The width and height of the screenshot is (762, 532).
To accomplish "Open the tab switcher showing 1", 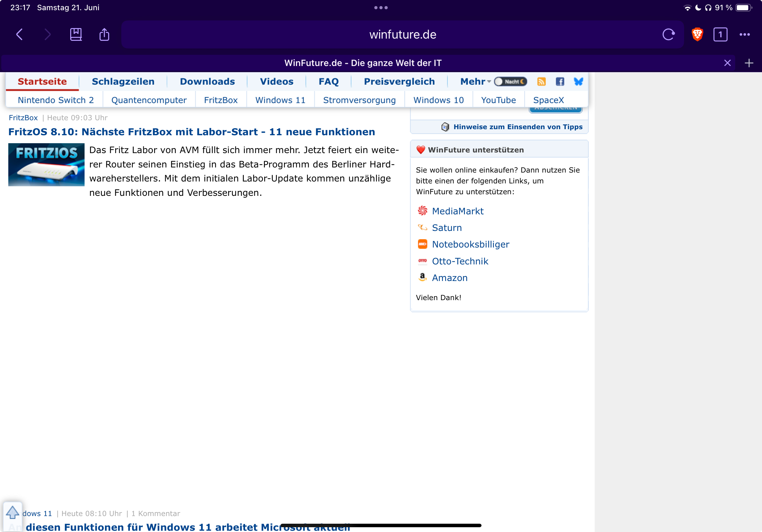I will (720, 34).
